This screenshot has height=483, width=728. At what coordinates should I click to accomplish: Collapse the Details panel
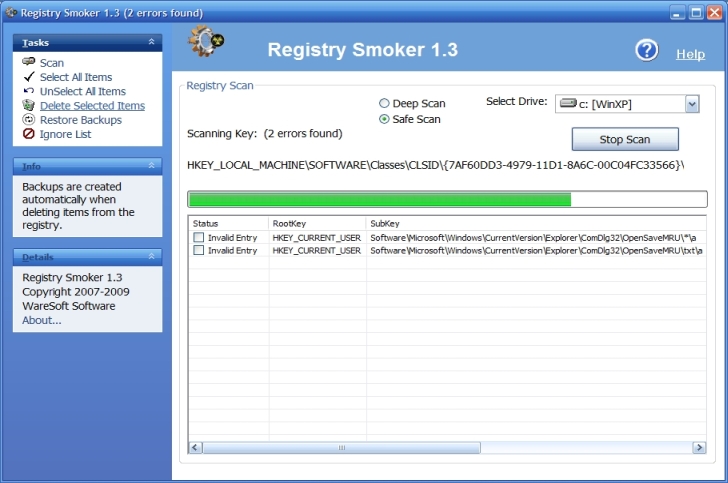tap(151, 256)
